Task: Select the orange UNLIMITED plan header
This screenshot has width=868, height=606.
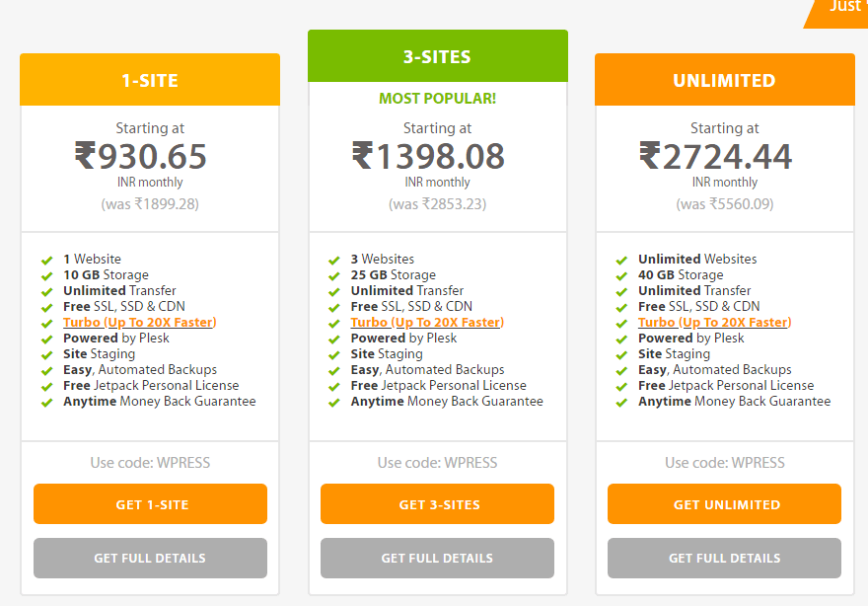Action: 724,80
